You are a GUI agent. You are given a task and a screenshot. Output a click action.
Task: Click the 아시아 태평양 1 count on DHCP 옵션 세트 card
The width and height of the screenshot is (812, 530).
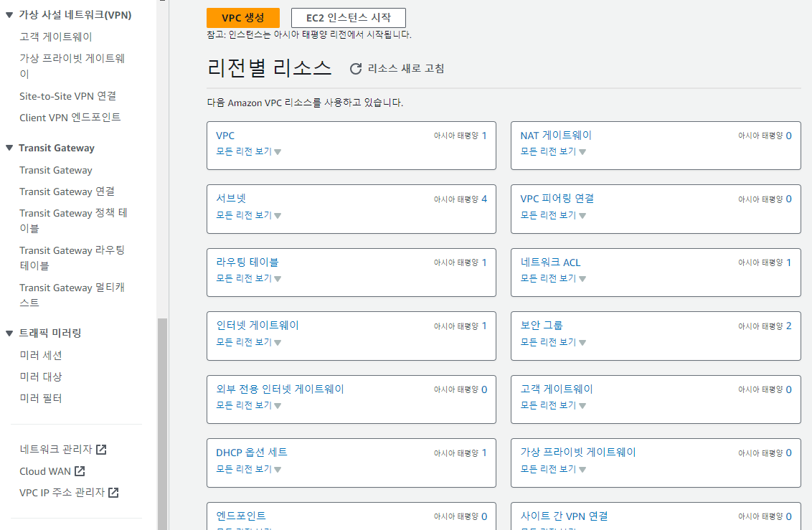[461, 453]
